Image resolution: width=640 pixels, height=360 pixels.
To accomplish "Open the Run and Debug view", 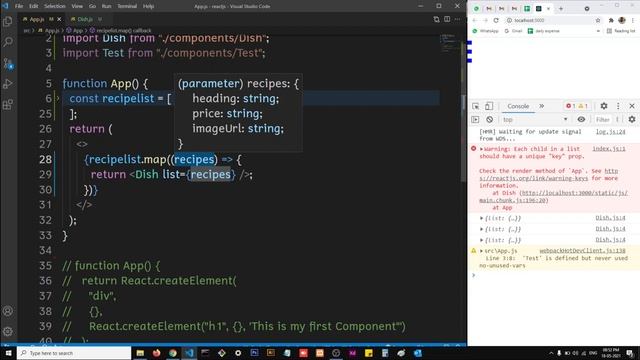I will pos(8,84).
